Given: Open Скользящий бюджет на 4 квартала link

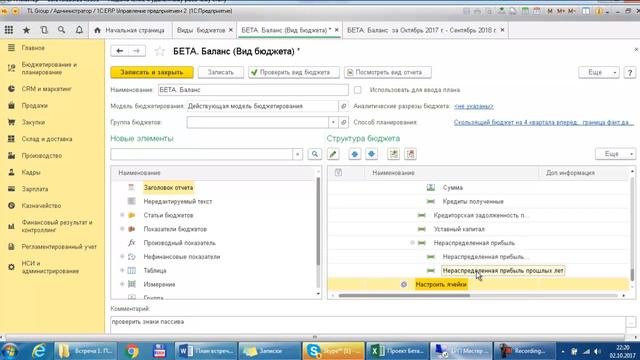Looking at the screenshot, I should tap(544, 122).
